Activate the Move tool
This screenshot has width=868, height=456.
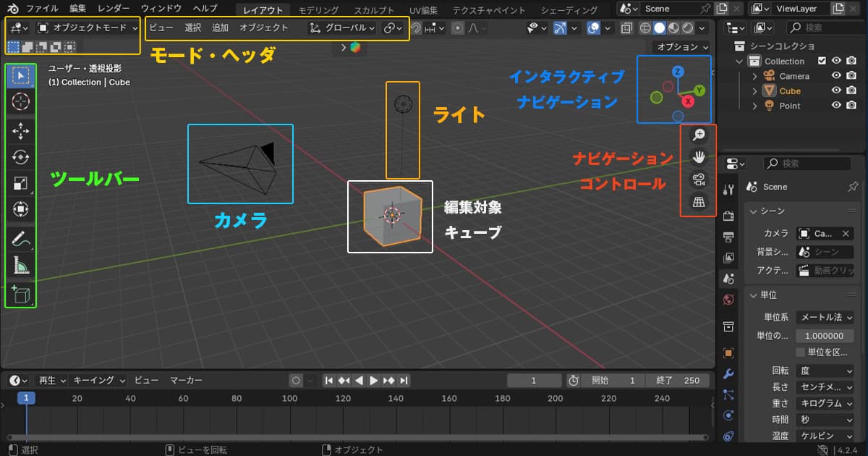click(21, 130)
